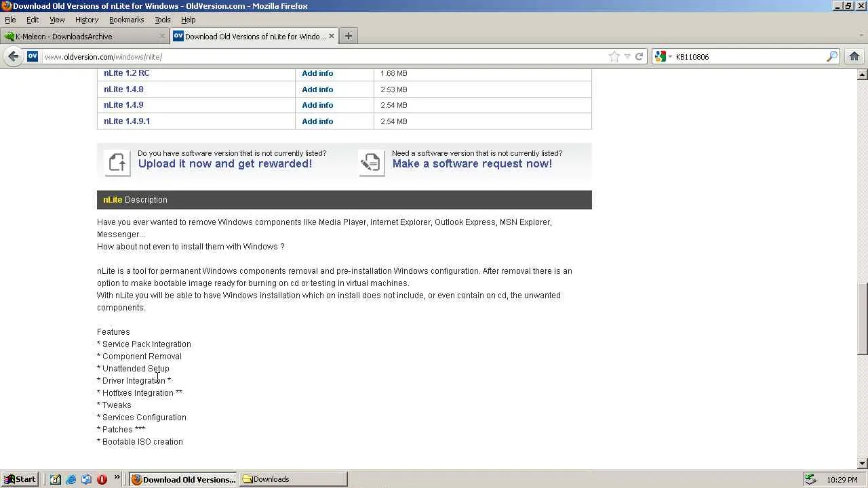Click the nLite Description header bar
This screenshot has width=868, height=488.
(344, 200)
